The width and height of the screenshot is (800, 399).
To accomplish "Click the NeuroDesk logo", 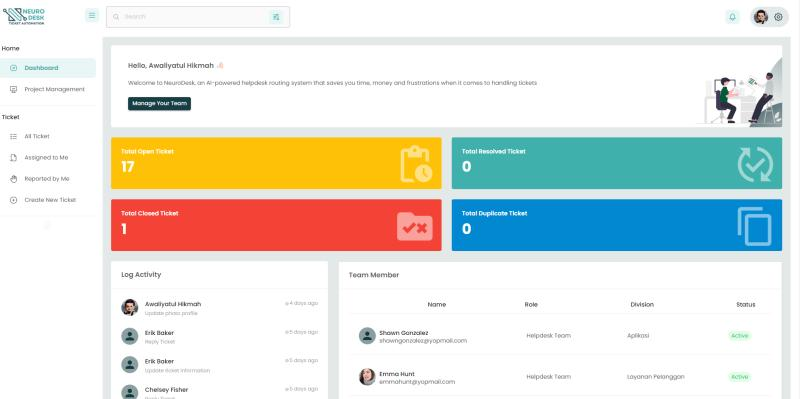I will pos(23,16).
